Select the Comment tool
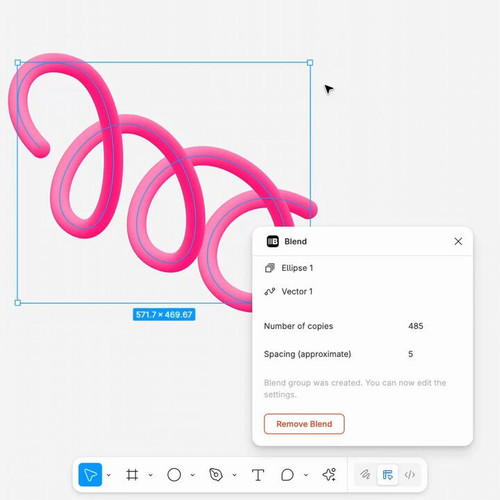Viewport: 500px width, 500px height. (x=287, y=475)
